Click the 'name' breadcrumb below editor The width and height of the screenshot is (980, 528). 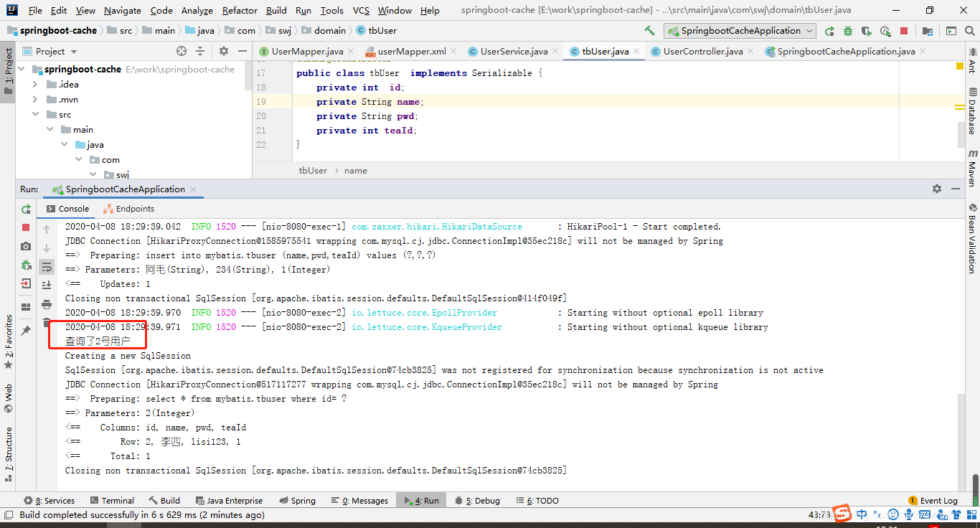[356, 171]
